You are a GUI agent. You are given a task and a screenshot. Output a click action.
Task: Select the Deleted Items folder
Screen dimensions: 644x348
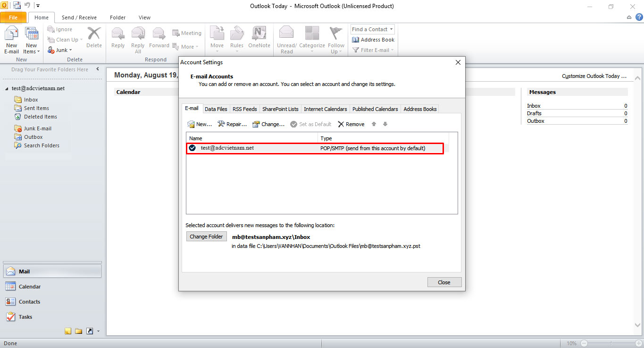pos(35,117)
